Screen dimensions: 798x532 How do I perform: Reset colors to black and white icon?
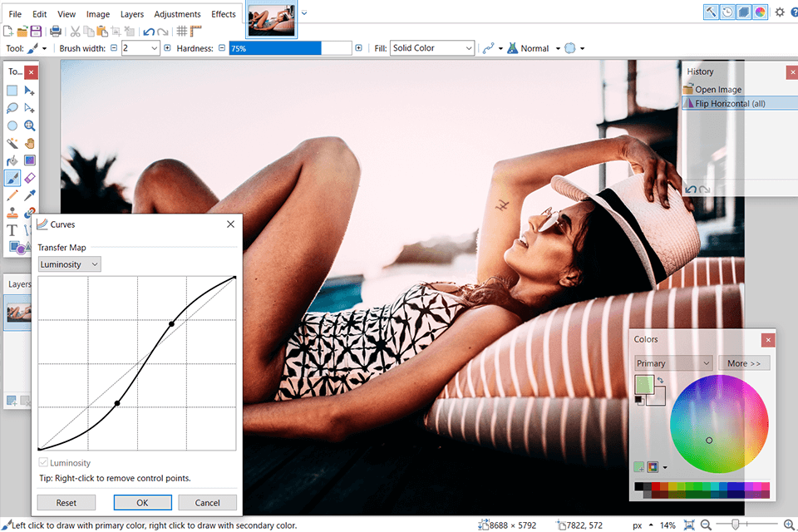coord(638,401)
